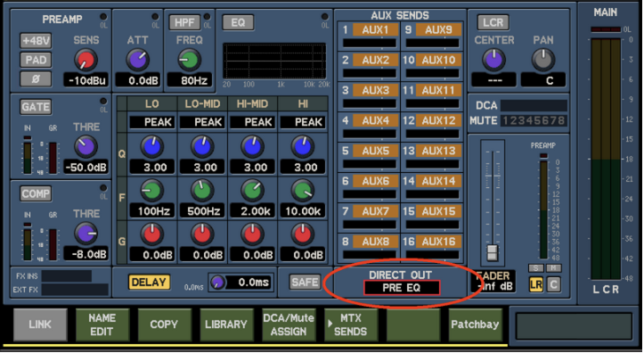This screenshot has height=353, width=644.
Task: Click the green HPF FREQ knob
Action: click(x=189, y=60)
